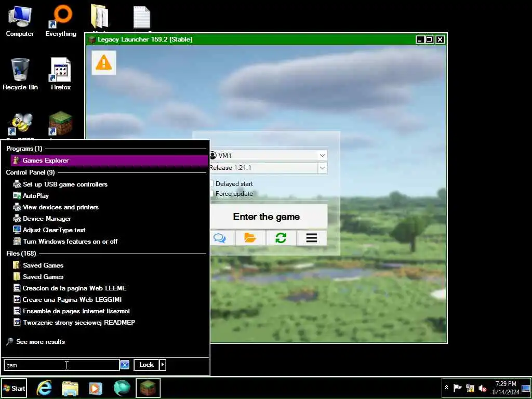Click the bee desktop shortcut icon
This screenshot has width=532, height=399.
point(20,125)
